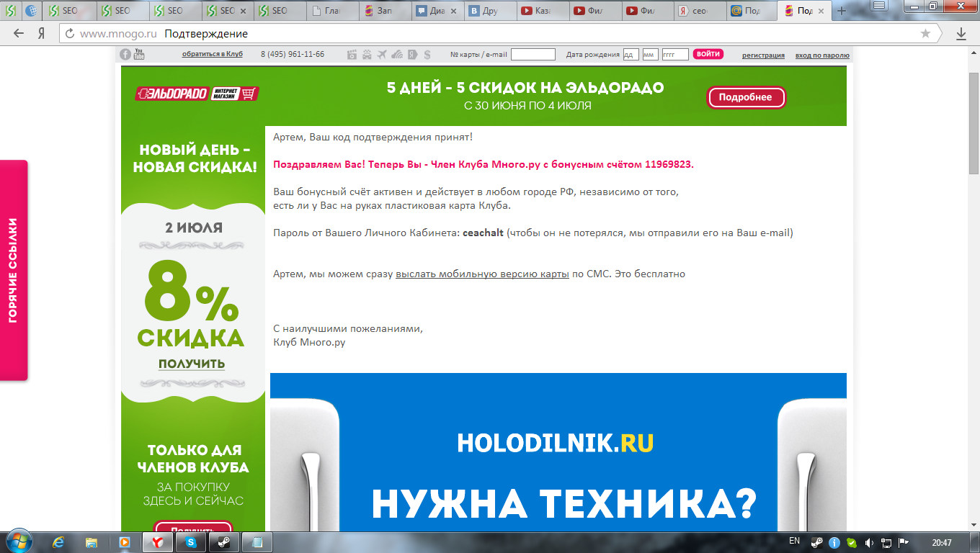Click the blue info icon in the tray

click(x=834, y=542)
